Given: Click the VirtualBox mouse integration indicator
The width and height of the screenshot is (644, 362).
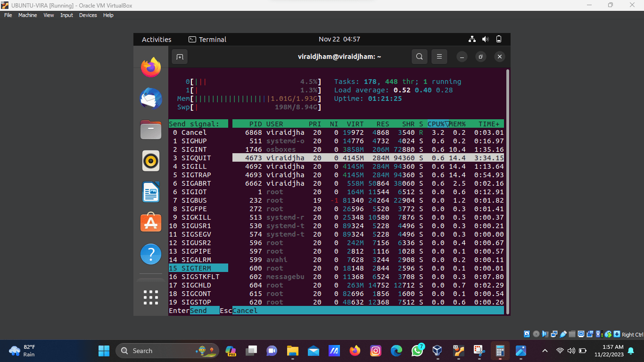Looking at the screenshot, I should pos(608,334).
